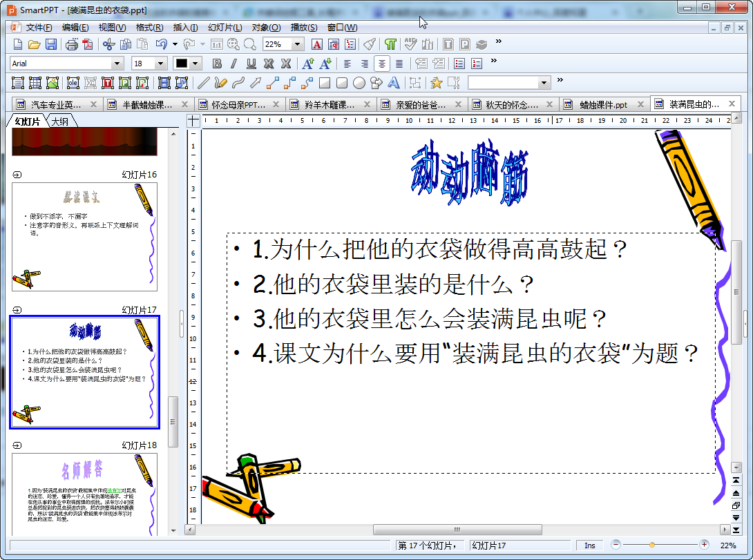Select the 幻灯片16 thumbnail
This screenshot has height=560, width=753.
click(84, 237)
